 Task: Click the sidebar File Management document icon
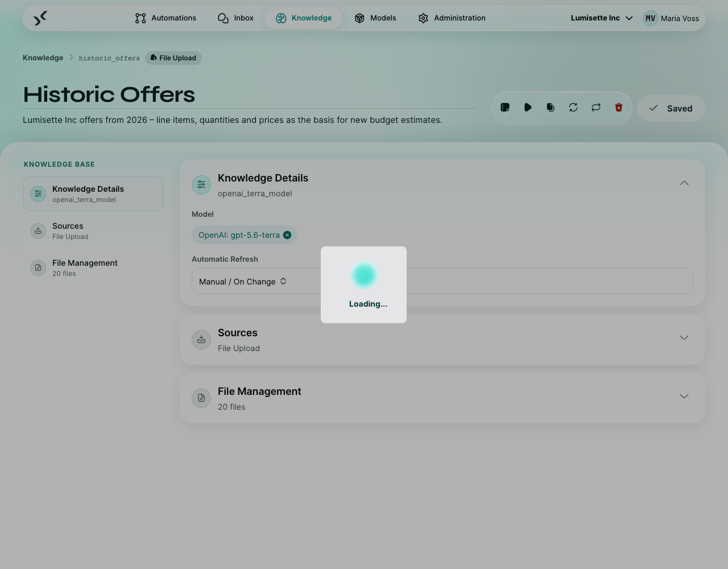tap(38, 268)
